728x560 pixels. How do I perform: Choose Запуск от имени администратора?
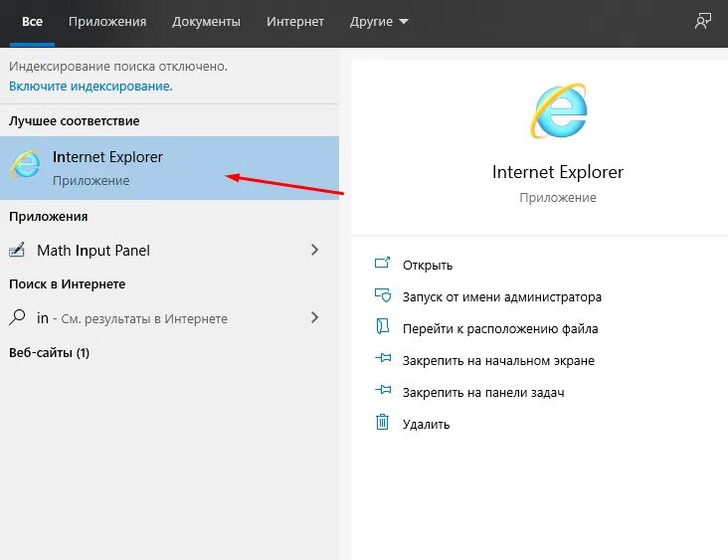tap(502, 296)
